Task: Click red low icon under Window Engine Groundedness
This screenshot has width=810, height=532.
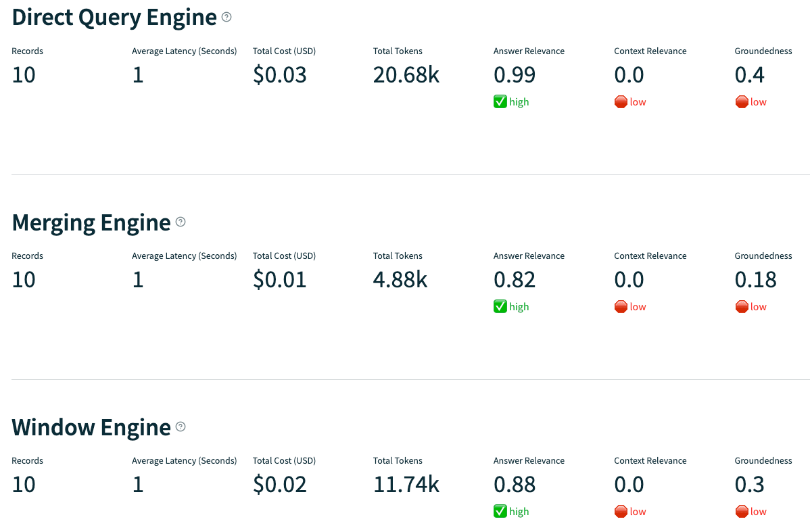Action: coord(742,512)
